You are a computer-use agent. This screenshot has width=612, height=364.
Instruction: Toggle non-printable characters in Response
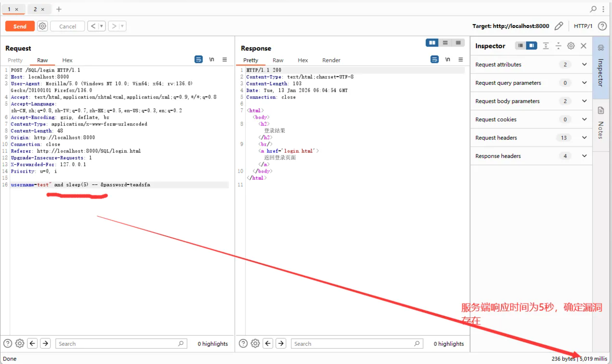[x=447, y=59]
